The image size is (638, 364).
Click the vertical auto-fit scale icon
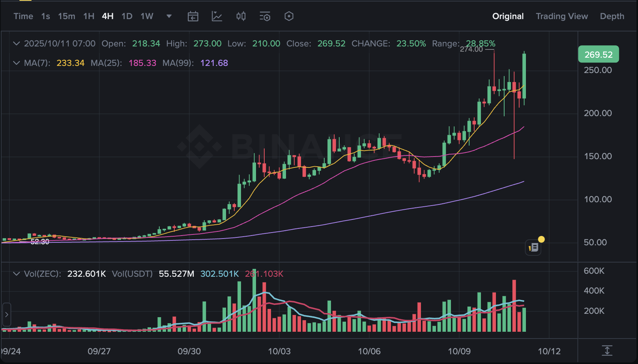(x=607, y=351)
